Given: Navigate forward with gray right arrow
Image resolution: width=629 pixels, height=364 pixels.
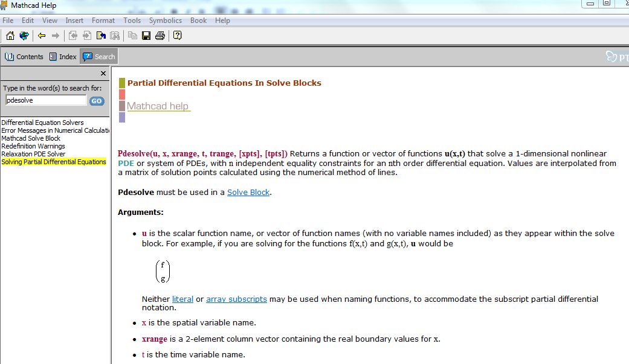Looking at the screenshot, I should tap(56, 36).
